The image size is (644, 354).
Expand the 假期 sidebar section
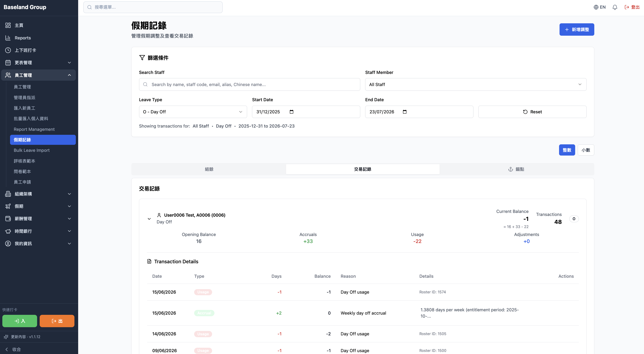click(39, 206)
